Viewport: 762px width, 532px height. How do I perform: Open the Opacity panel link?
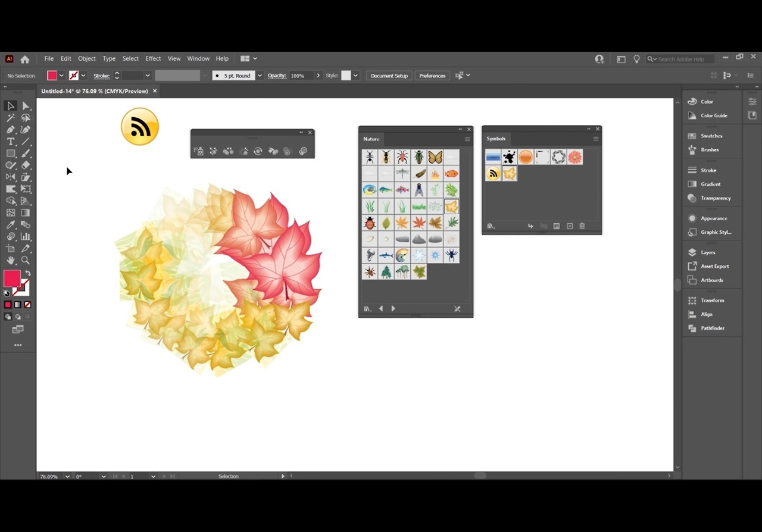point(277,76)
